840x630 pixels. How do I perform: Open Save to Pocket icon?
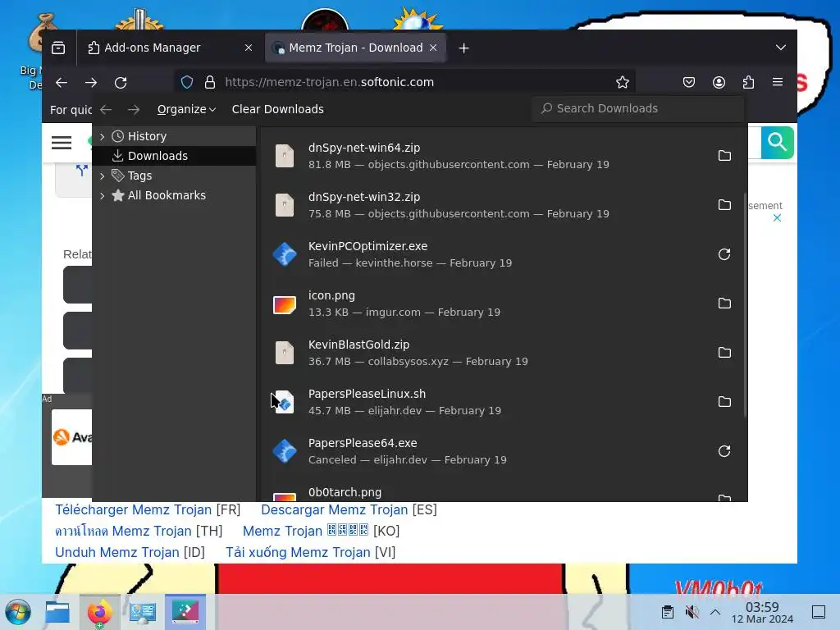click(x=689, y=83)
